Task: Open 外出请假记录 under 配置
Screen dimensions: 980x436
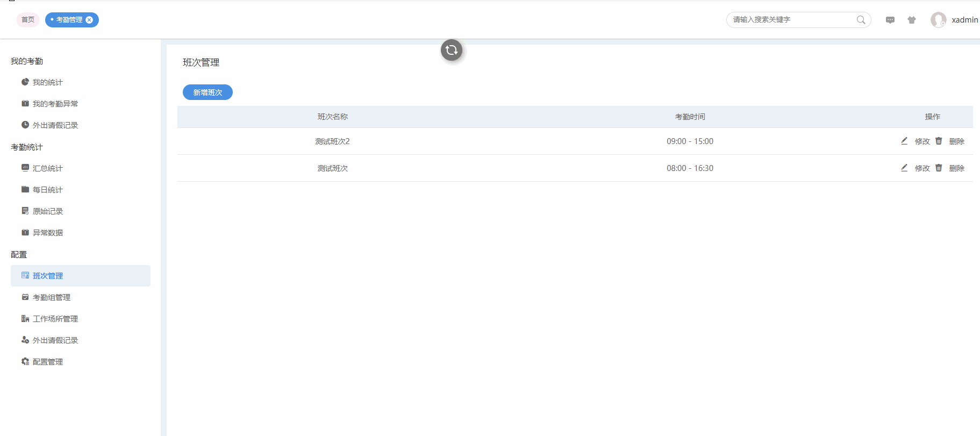Action: 81,340
